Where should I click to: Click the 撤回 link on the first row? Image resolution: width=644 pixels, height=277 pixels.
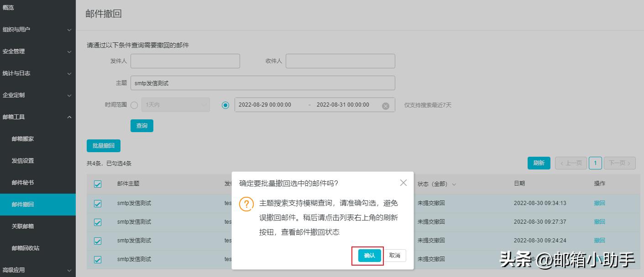coord(599,203)
